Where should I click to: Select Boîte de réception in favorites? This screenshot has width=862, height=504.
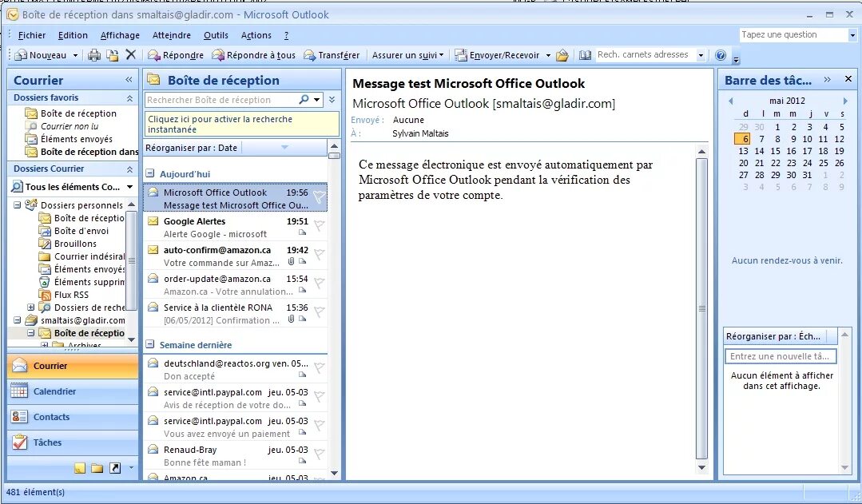coord(78,113)
